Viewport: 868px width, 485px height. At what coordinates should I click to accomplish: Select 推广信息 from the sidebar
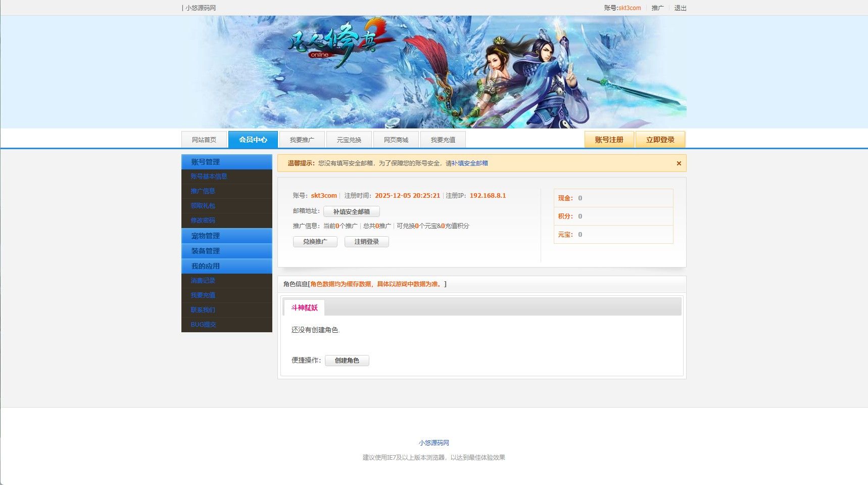pos(203,191)
